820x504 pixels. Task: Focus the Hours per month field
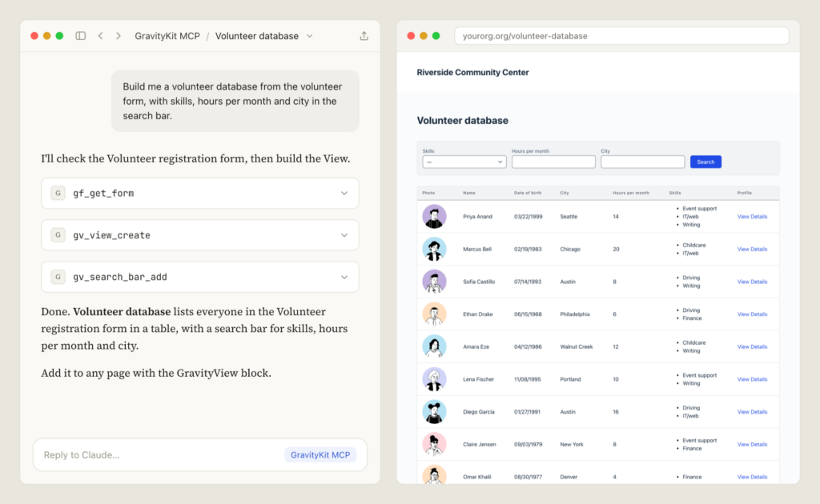[x=553, y=162]
